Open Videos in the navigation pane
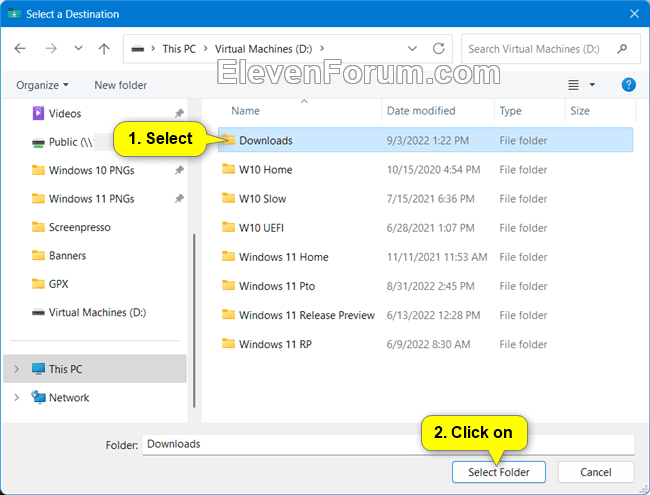 65,114
